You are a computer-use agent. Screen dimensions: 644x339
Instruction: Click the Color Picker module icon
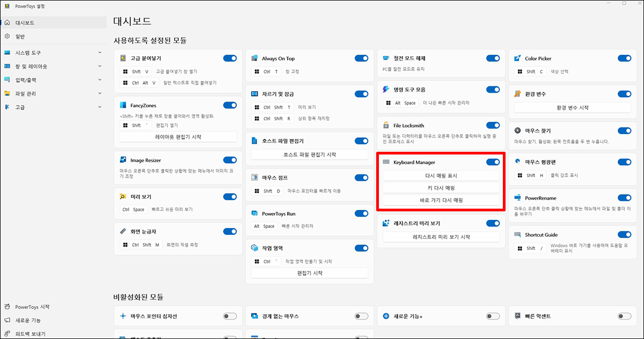click(x=517, y=58)
